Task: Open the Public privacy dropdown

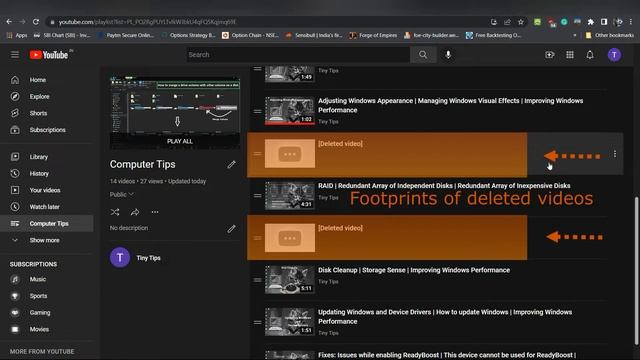Action: (122, 195)
